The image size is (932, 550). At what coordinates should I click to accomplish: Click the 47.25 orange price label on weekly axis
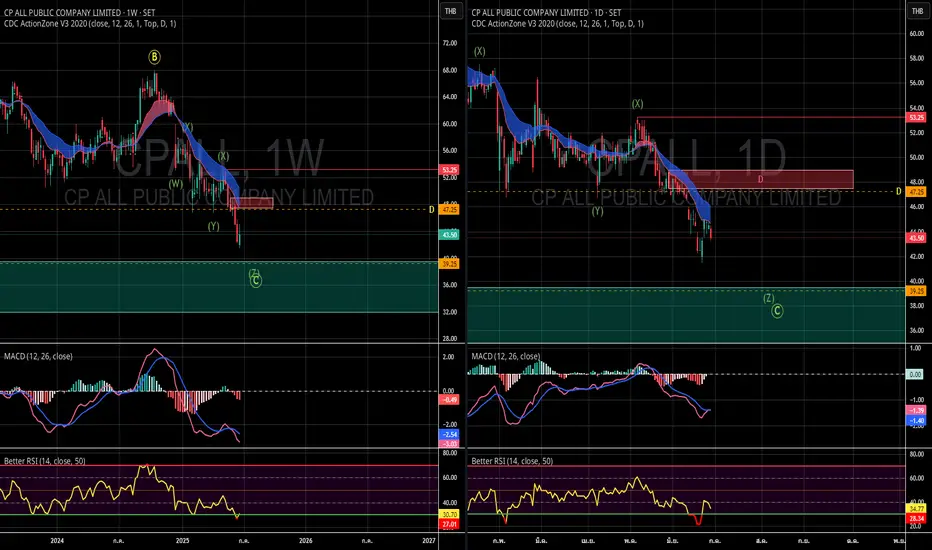point(449,209)
